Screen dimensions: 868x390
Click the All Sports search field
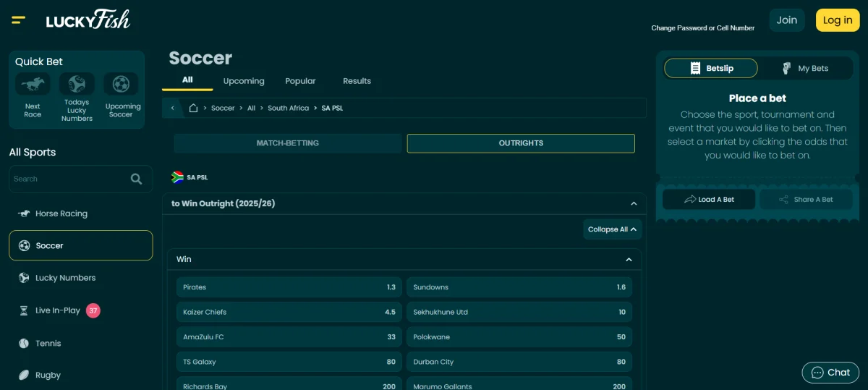point(69,179)
